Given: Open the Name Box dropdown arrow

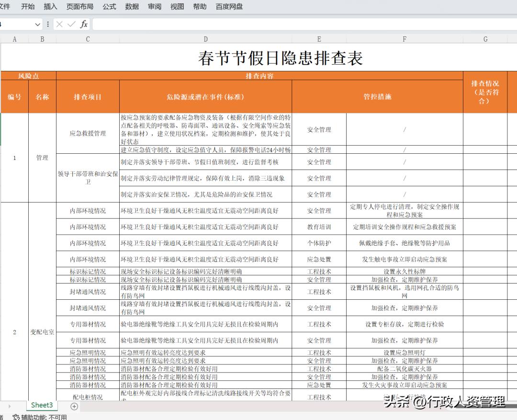Looking at the screenshot, I should (37, 24).
